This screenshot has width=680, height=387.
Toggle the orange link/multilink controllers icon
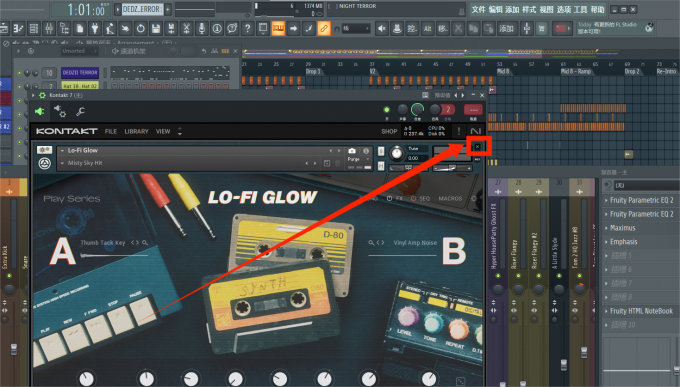(x=324, y=29)
